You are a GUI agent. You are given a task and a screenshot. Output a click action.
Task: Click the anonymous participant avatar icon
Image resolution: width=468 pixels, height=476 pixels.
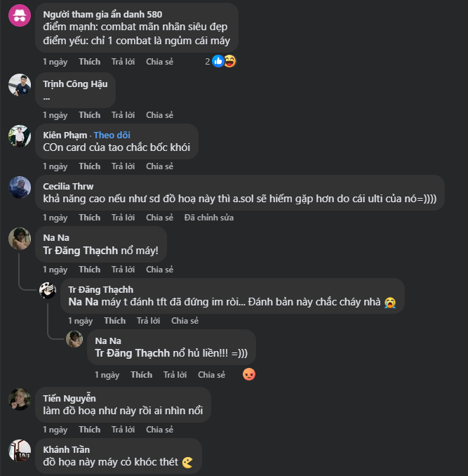click(x=20, y=15)
